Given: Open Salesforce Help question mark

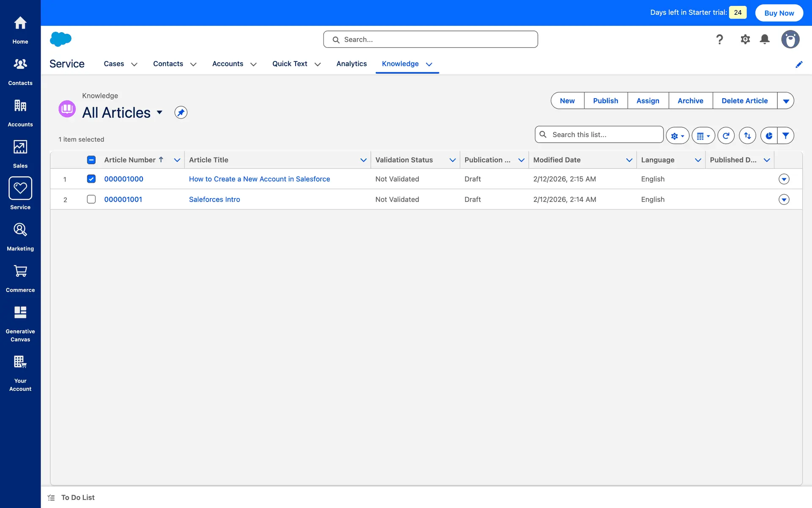Looking at the screenshot, I should (719, 39).
